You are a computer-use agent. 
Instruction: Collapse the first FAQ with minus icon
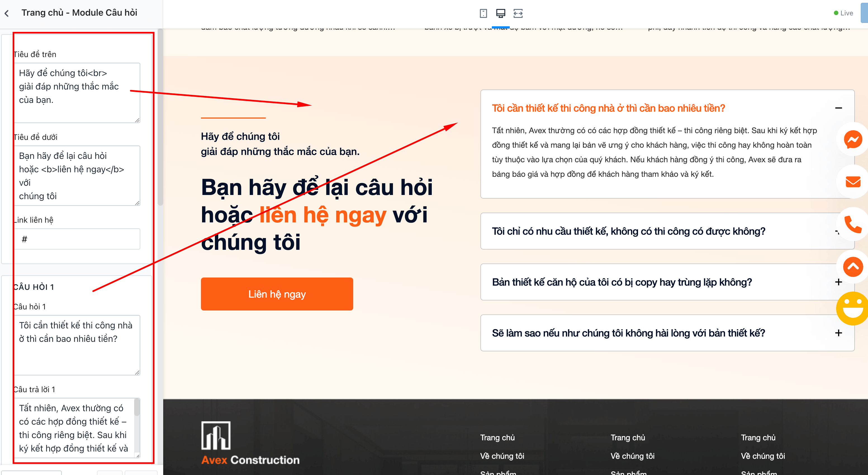pyautogui.click(x=838, y=108)
